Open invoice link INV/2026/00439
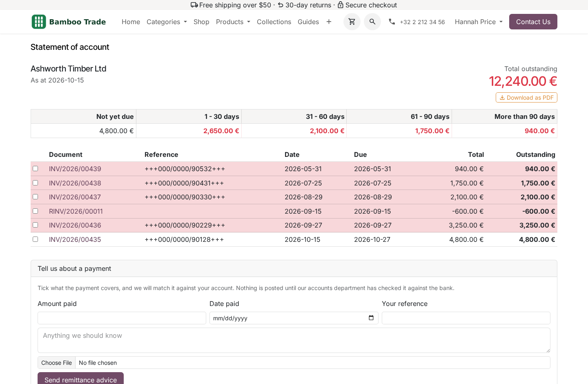This screenshot has height=384, width=588. click(75, 169)
